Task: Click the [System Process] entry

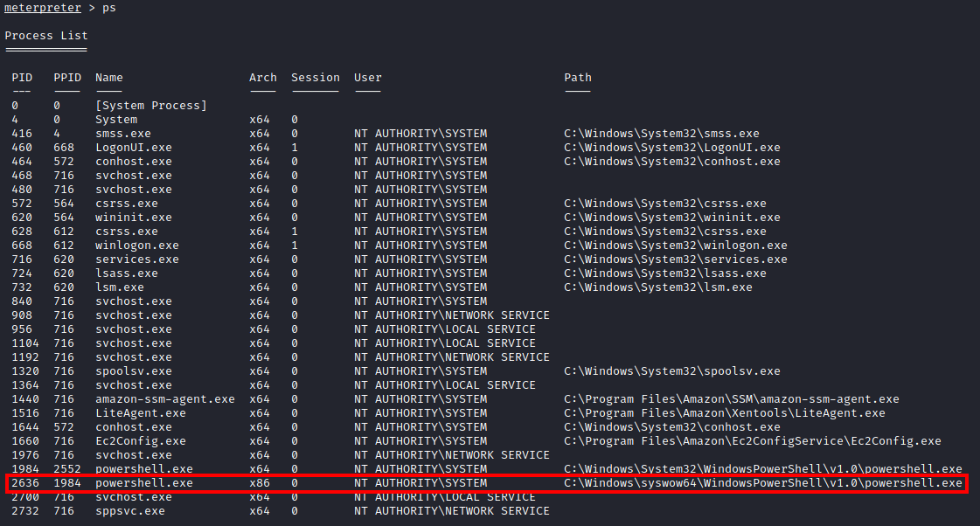Action: click(x=151, y=106)
